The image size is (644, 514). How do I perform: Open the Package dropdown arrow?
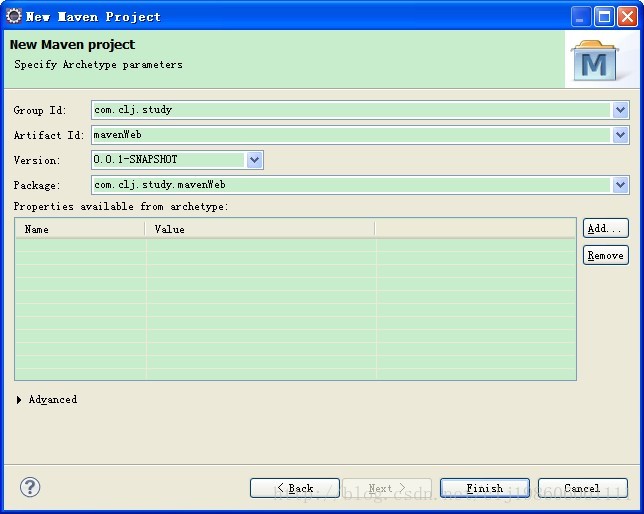[620, 185]
